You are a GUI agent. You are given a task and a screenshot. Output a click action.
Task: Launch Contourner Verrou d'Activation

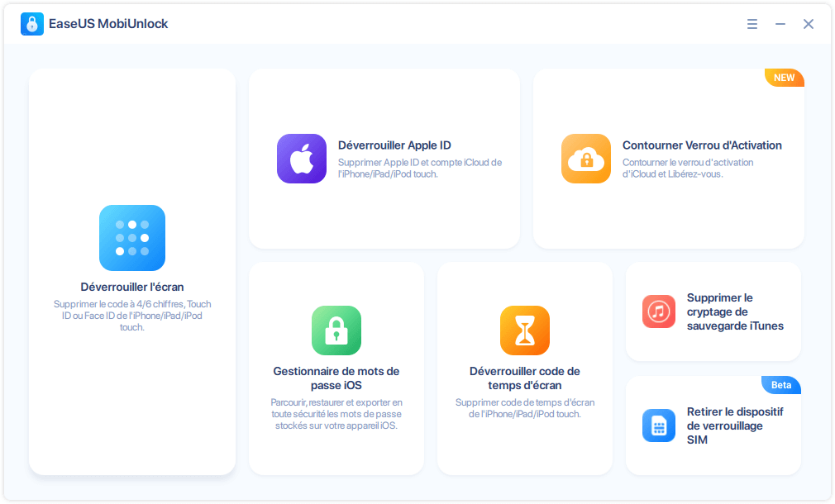tap(668, 158)
